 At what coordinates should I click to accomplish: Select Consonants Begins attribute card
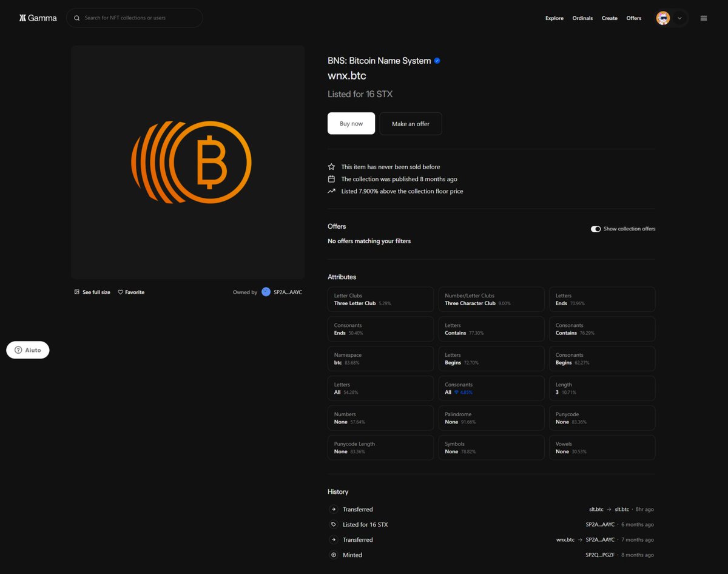602,359
